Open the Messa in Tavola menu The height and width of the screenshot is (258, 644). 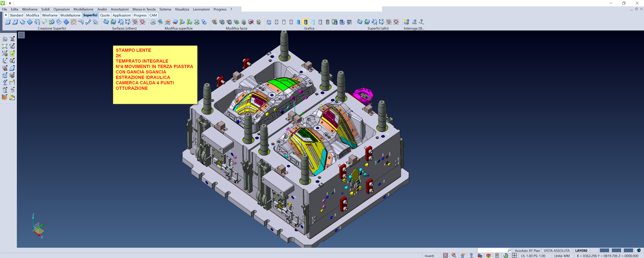144,9
